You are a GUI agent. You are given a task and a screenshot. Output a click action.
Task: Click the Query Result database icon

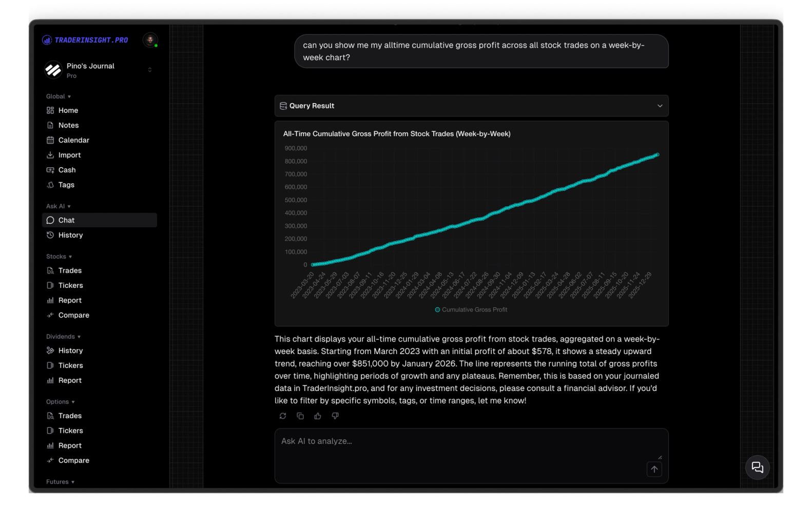tap(283, 106)
